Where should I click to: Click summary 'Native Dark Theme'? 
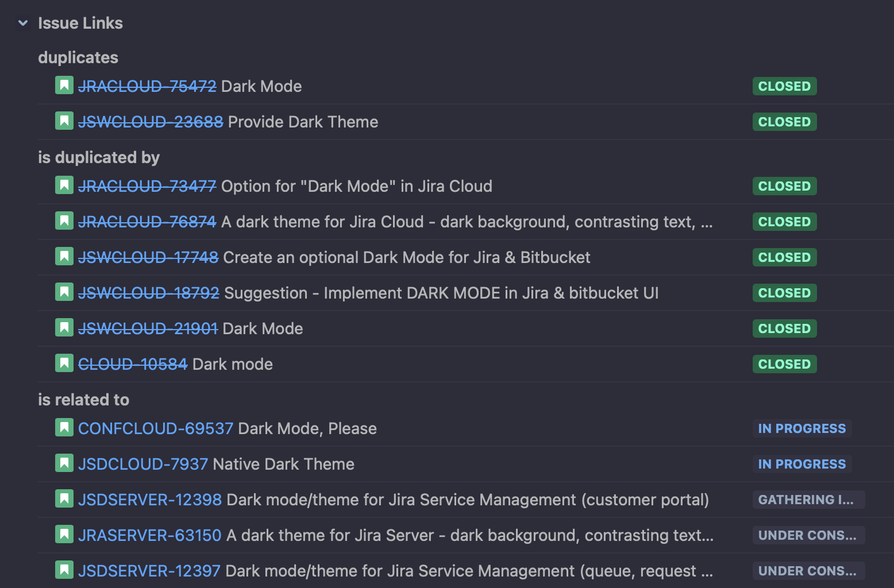point(284,464)
